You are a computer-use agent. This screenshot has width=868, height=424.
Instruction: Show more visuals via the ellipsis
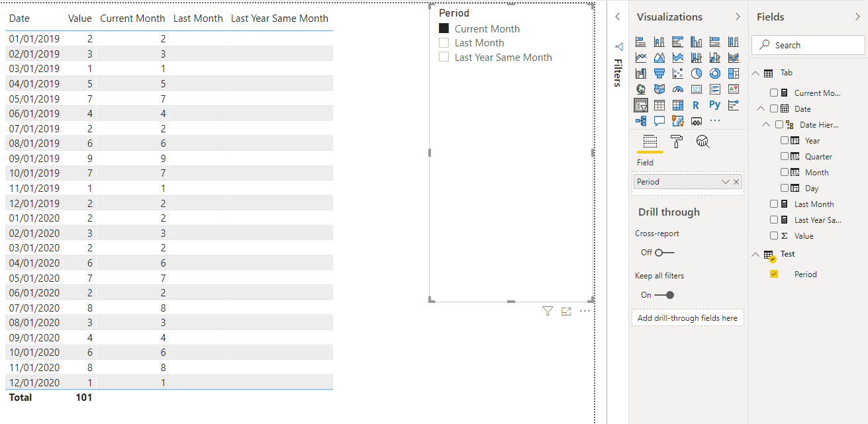point(715,121)
